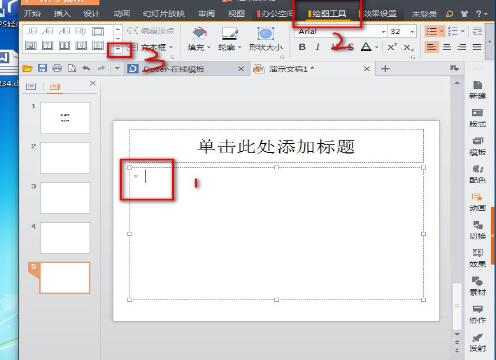Toggle the bulleted list button
Viewport: 496px width, 360px height.
(431, 31)
